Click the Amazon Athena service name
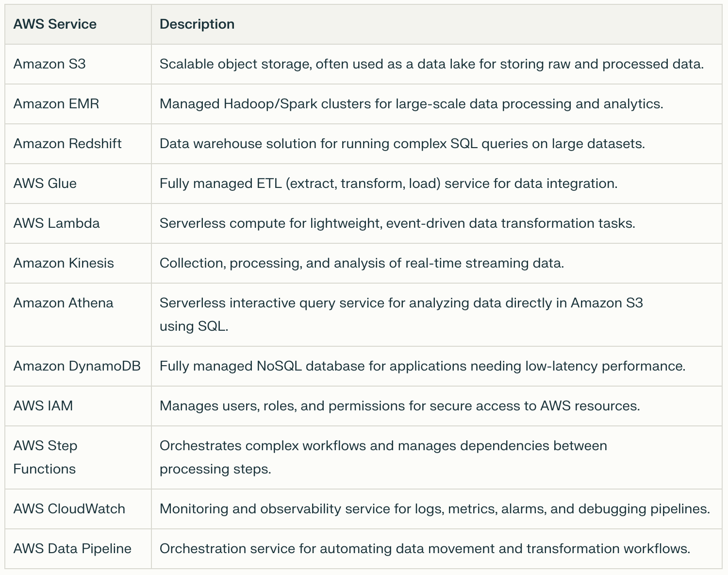 [x=64, y=303]
